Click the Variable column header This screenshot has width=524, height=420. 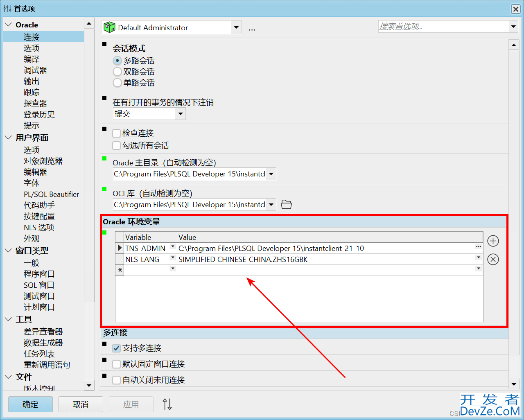pos(150,237)
